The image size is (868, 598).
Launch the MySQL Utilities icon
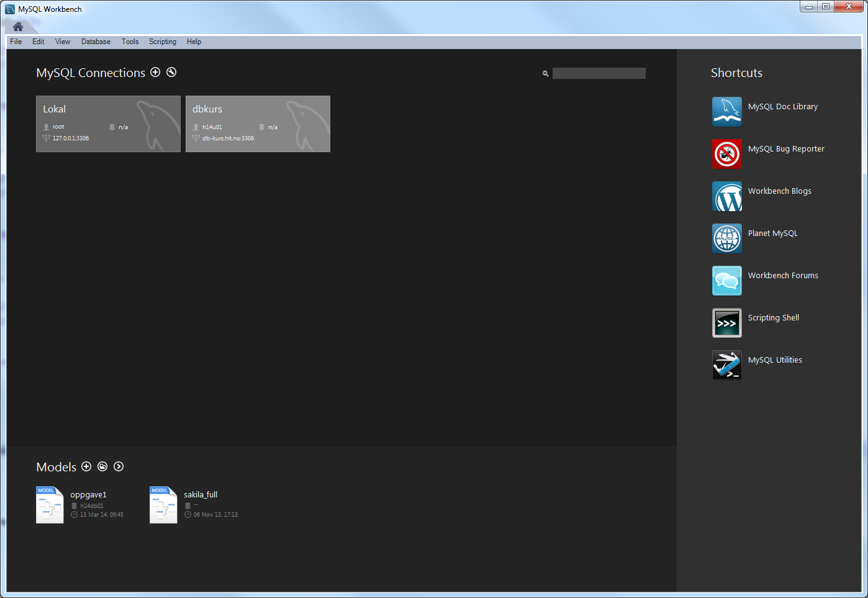(x=726, y=365)
